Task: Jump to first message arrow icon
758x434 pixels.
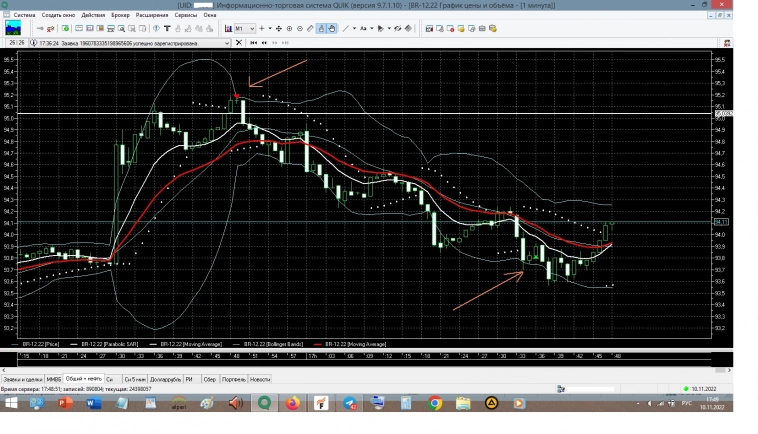Action: [x=252, y=43]
